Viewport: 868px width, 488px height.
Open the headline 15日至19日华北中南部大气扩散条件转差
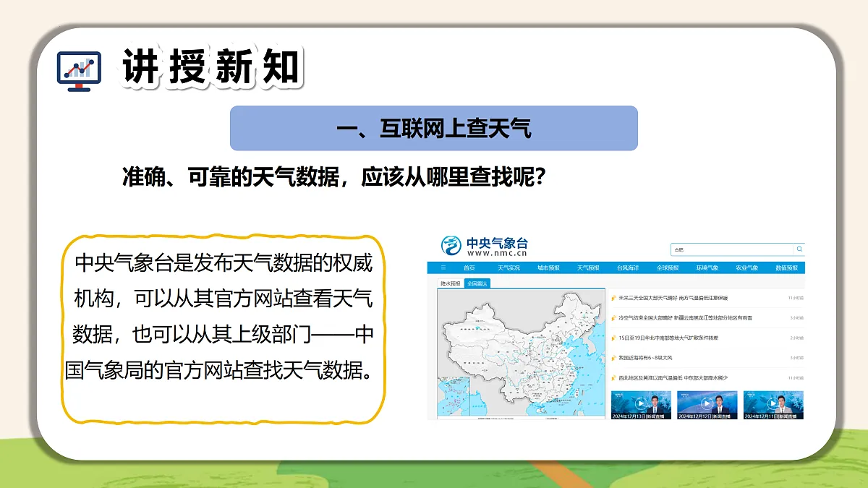pos(668,338)
